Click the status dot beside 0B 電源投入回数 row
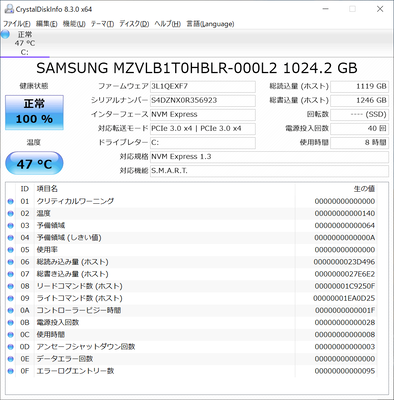 pyautogui.click(x=10, y=323)
